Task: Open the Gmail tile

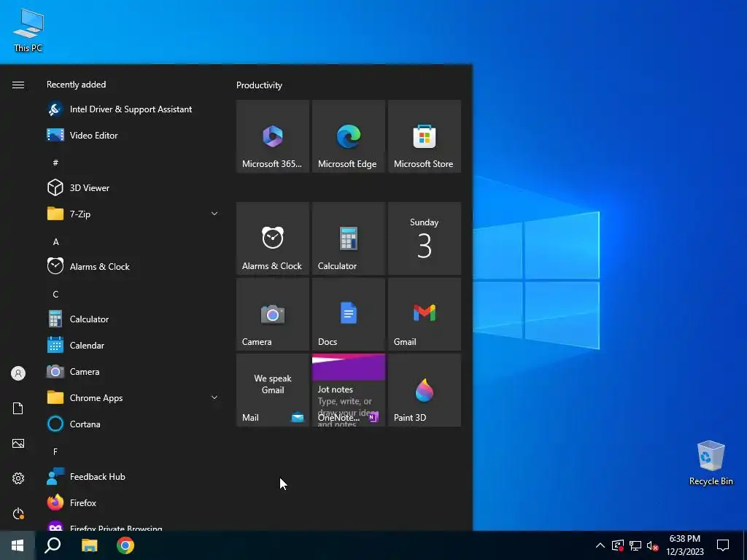Action: [425, 314]
